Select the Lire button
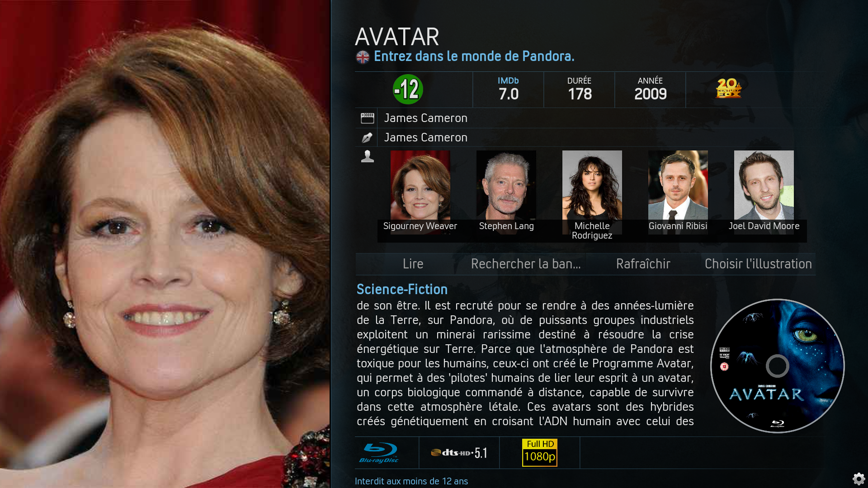 coord(413,264)
